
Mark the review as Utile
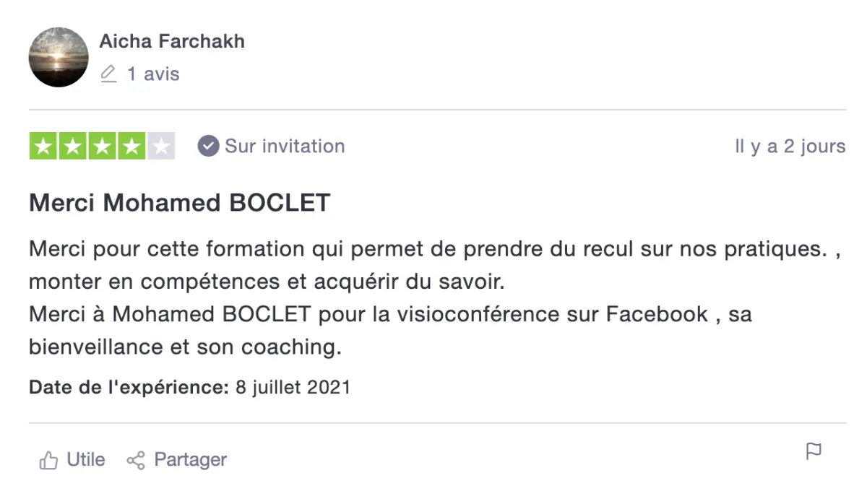click(72, 460)
